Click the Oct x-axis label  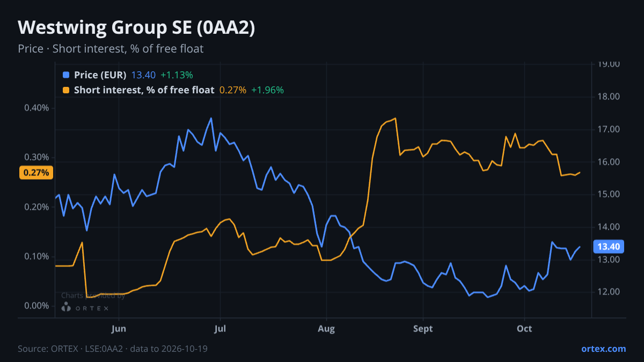tap(524, 328)
